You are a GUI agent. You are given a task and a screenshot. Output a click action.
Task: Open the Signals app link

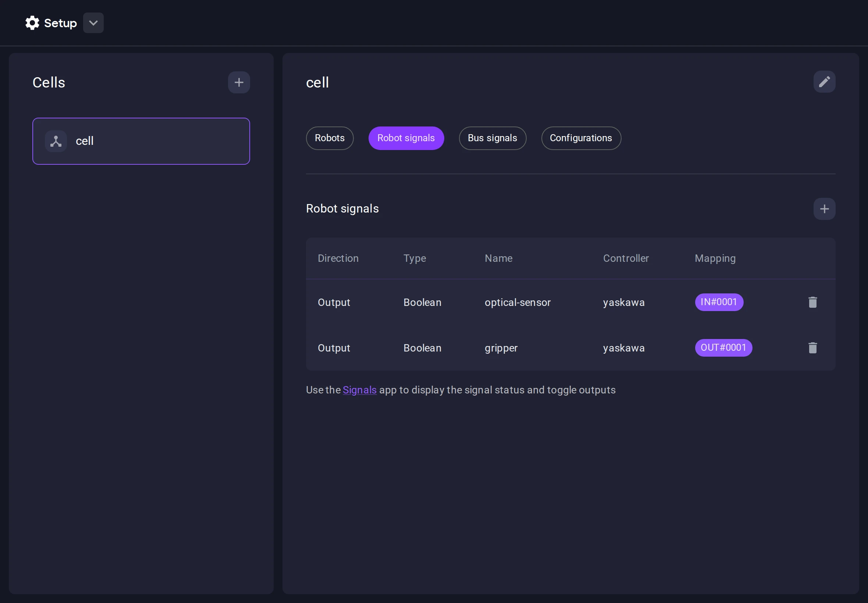pyautogui.click(x=359, y=390)
